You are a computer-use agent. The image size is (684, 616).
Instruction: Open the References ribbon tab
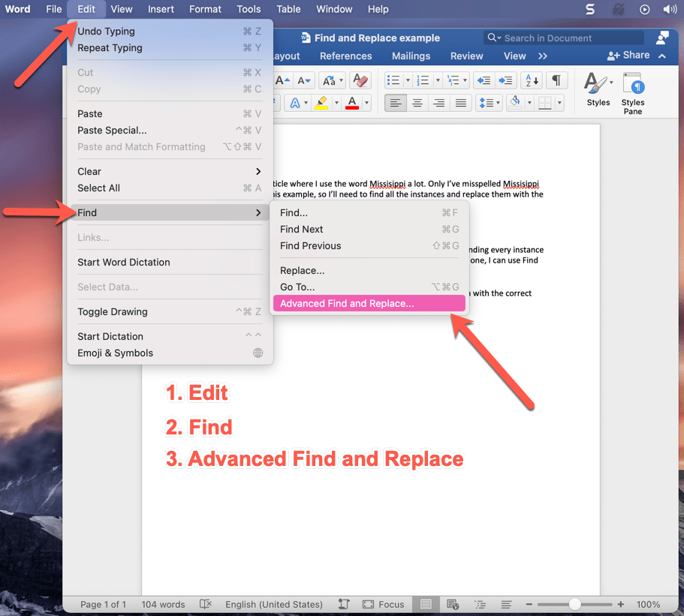click(x=345, y=56)
